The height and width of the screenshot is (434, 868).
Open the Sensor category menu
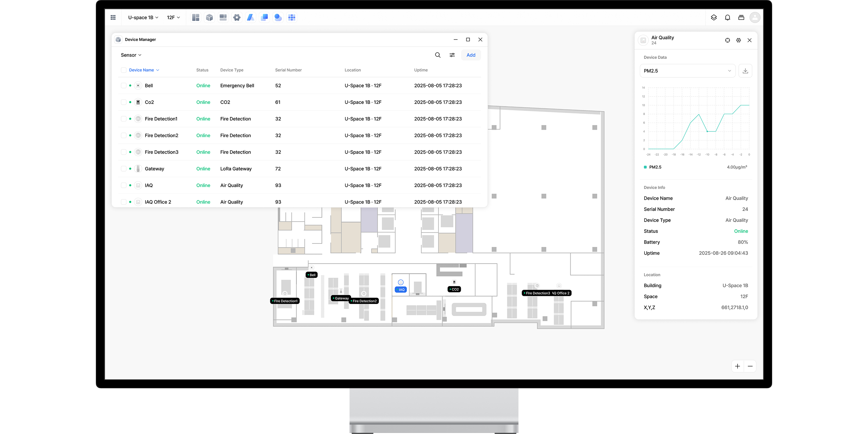pos(131,55)
